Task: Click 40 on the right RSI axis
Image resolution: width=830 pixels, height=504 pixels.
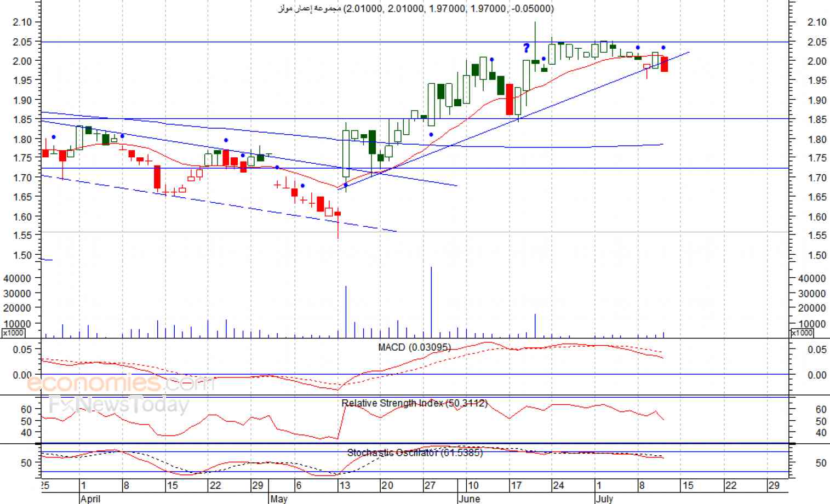Action: pos(821,433)
